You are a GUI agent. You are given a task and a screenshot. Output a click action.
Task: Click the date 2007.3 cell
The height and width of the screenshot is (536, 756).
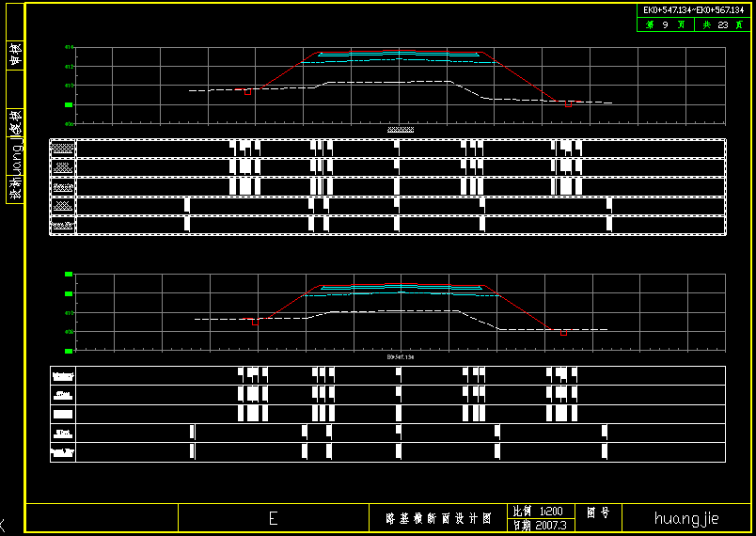point(538,525)
